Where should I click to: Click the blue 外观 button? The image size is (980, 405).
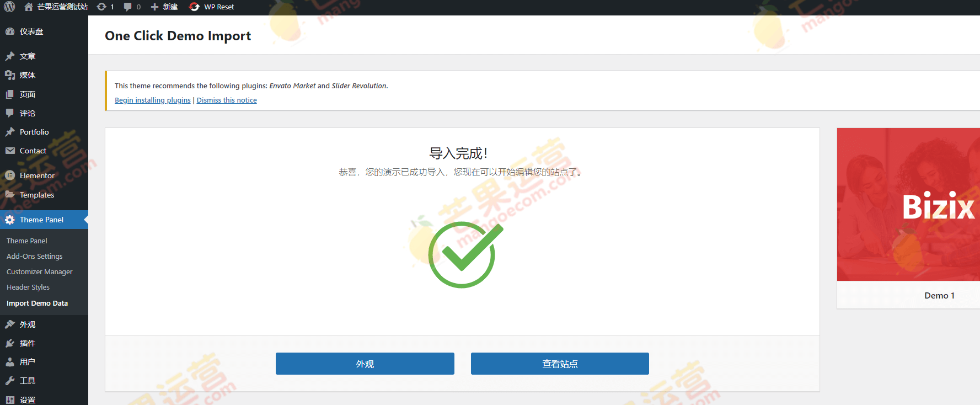click(x=365, y=364)
